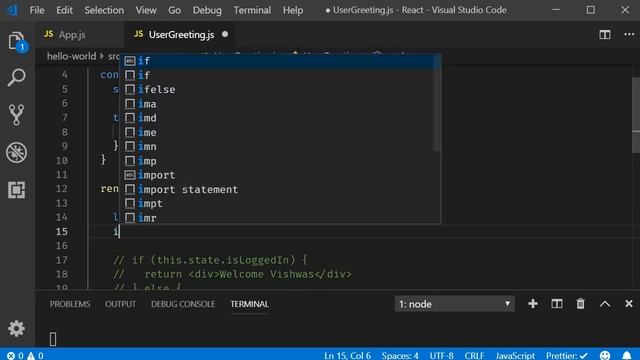This screenshot has width=640, height=360.
Task: Switch to the PROBLEMS panel tab
Action: 70,304
